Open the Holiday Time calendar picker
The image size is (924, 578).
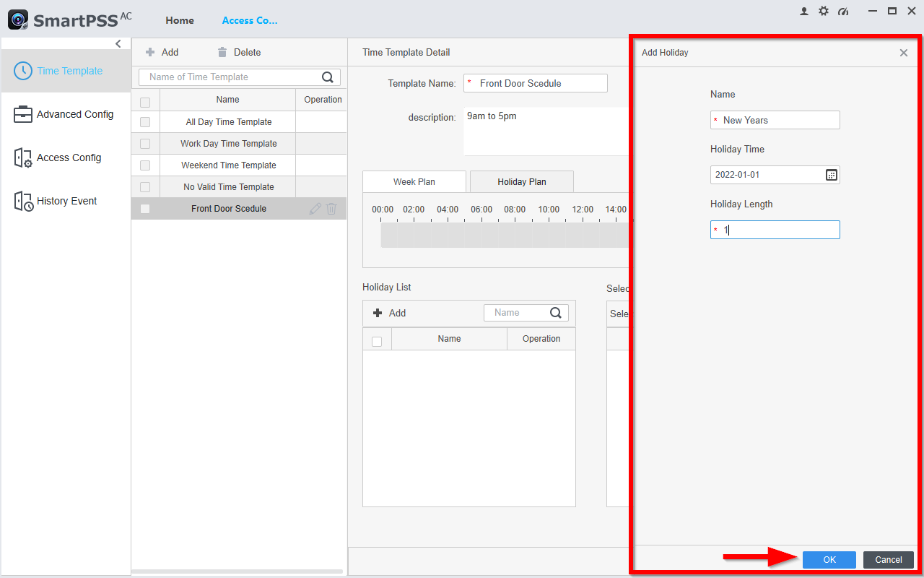pyautogui.click(x=832, y=175)
